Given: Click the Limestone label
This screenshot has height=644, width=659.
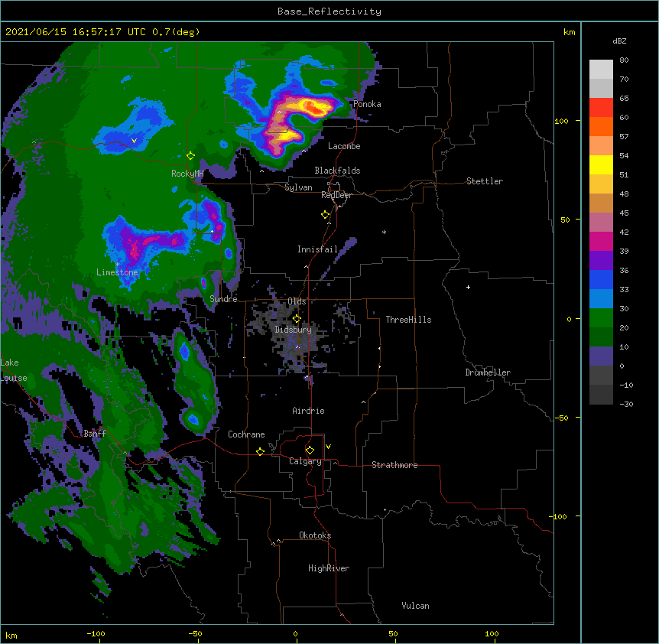Looking at the screenshot, I should coord(117,272).
